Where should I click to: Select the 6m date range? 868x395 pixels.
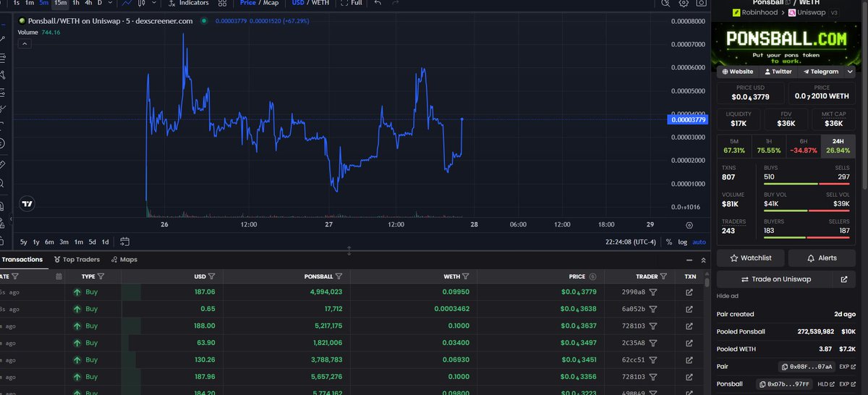[x=49, y=242]
